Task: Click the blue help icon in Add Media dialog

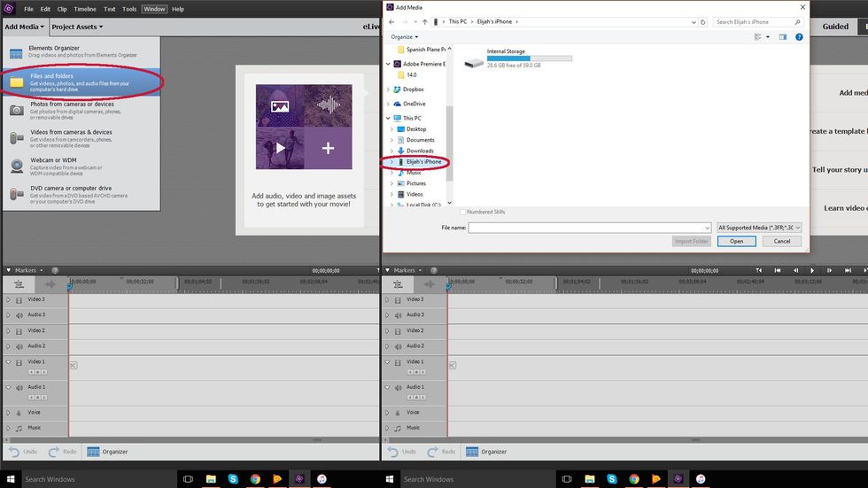Action: (x=799, y=37)
